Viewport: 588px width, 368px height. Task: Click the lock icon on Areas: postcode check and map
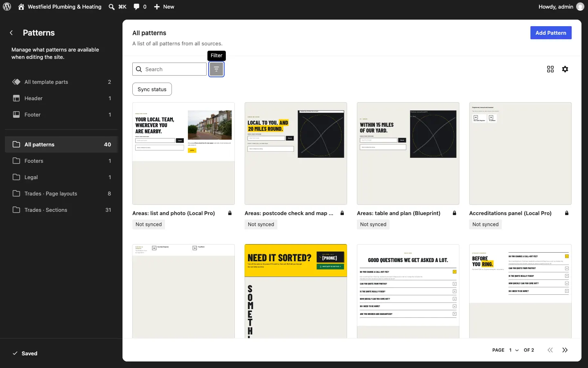pos(342,213)
